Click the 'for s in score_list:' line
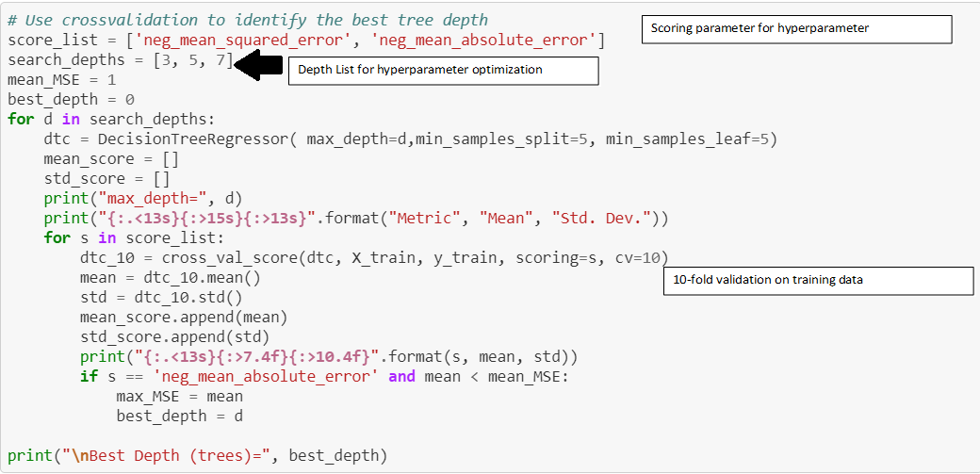 135,238
